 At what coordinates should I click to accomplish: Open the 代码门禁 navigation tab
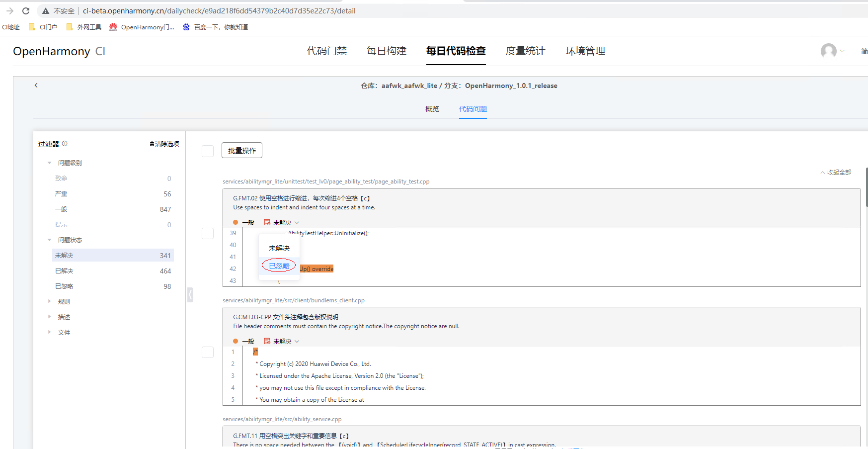pos(327,51)
